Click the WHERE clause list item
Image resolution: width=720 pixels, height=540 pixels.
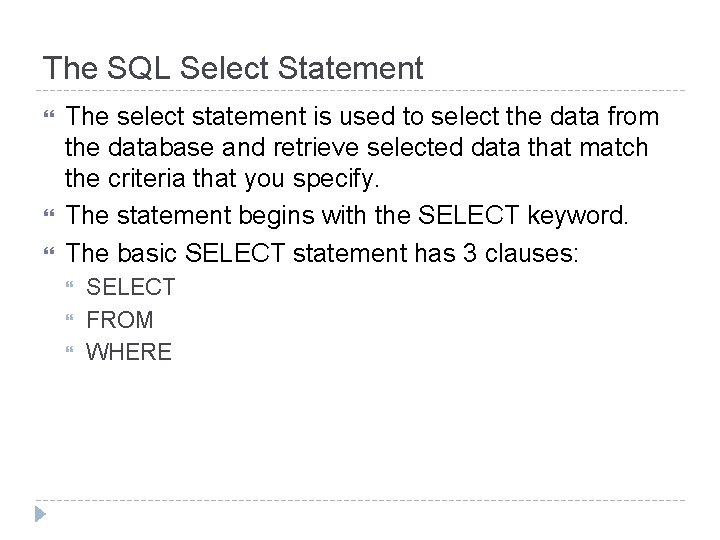coord(129,352)
